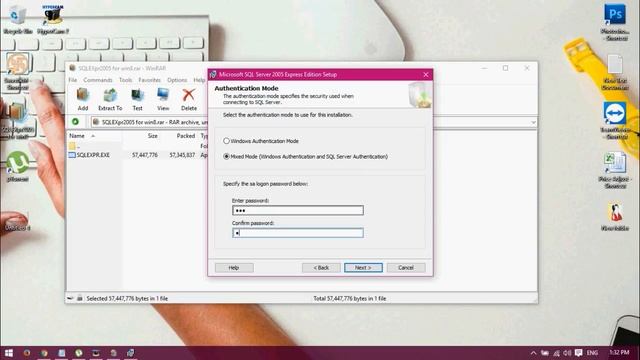The width and height of the screenshot is (640, 360).
Task: Open the Recycle Bin desktop icon
Action: pyautogui.click(x=18, y=19)
